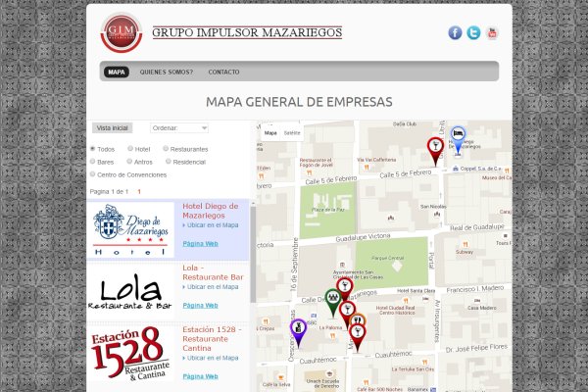588x392 pixels.
Task: Select the Hotel radio filter
Action: click(127, 149)
